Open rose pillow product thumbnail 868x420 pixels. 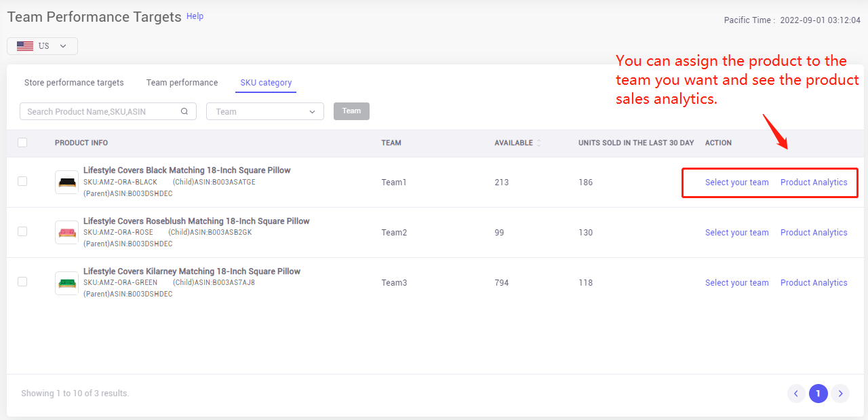click(x=66, y=233)
